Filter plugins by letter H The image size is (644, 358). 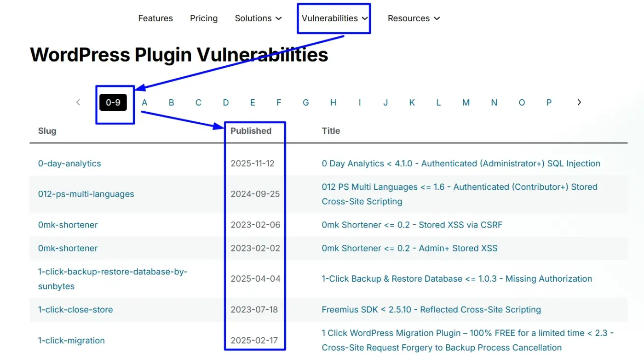tap(333, 102)
